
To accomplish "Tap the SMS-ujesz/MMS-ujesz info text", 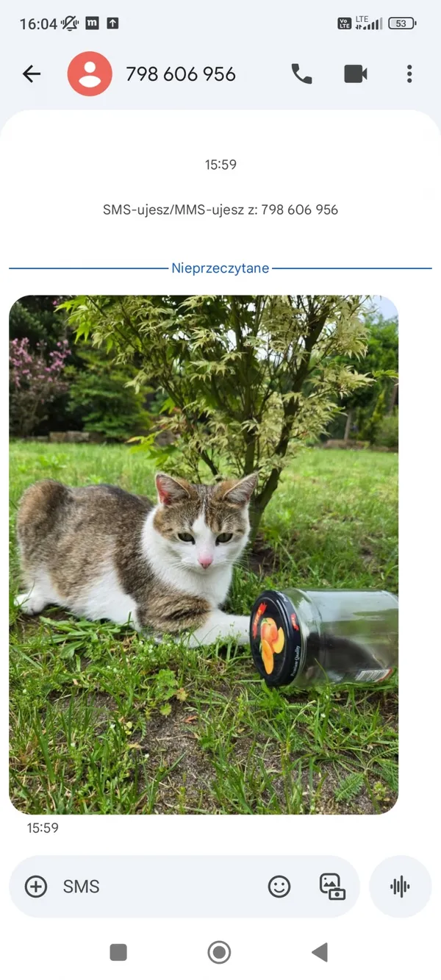I will coord(220,210).
